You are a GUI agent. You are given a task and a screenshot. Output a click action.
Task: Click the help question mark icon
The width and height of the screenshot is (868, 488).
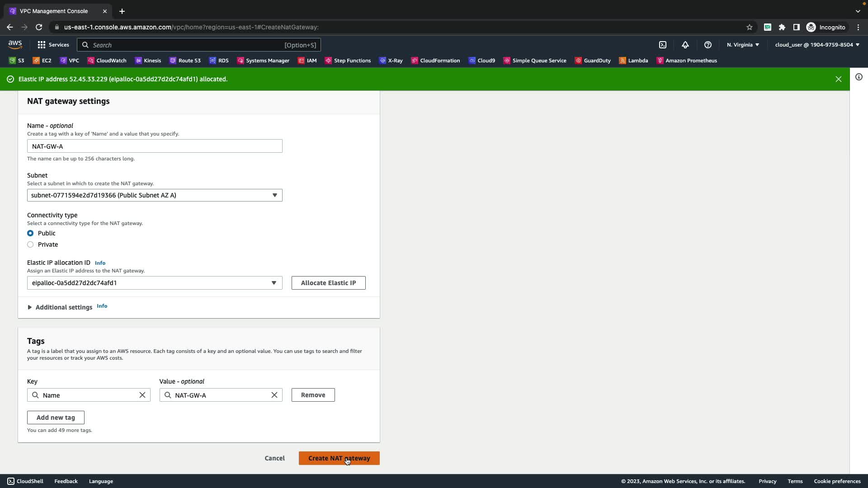coord(708,45)
